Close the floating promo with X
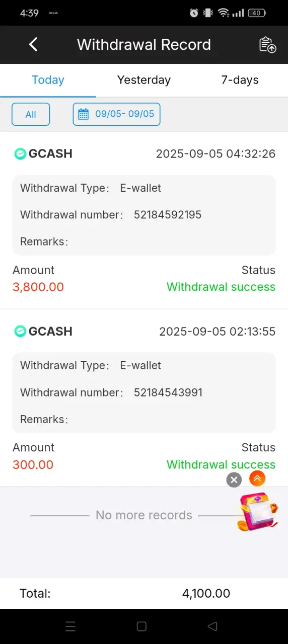This screenshot has width=288, height=644. click(x=234, y=479)
